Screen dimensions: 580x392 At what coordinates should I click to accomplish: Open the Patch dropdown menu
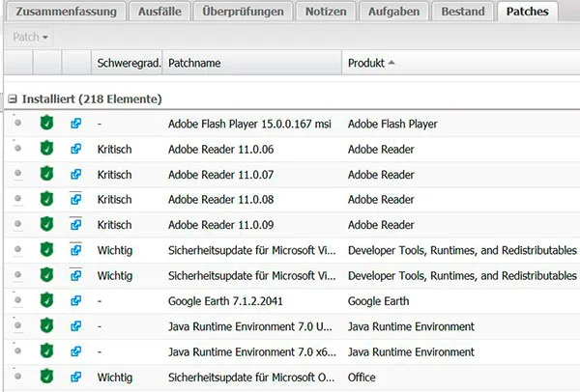30,37
